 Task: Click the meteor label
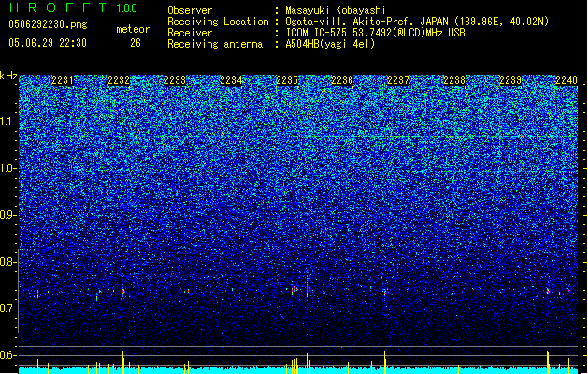[133, 29]
